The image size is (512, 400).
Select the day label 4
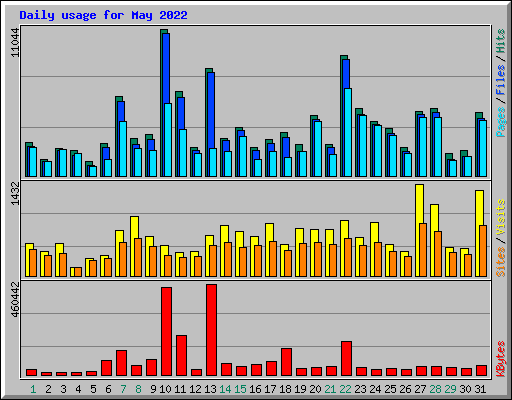tap(78, 389)
